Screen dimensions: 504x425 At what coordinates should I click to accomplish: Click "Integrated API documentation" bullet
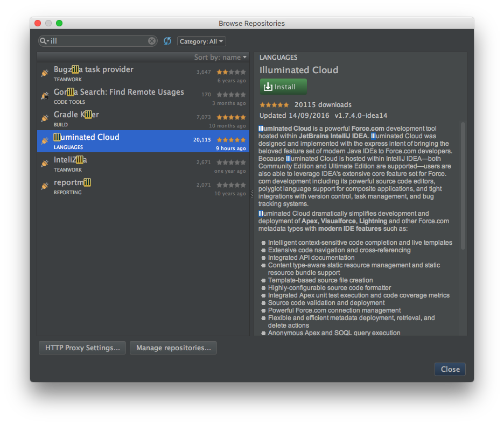311,258
